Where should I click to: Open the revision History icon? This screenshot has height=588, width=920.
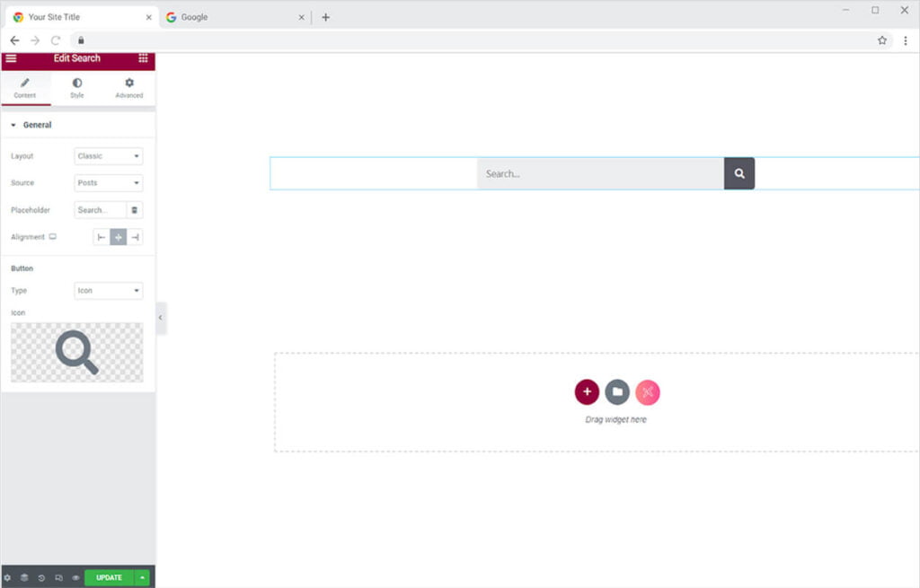point(42,578)
